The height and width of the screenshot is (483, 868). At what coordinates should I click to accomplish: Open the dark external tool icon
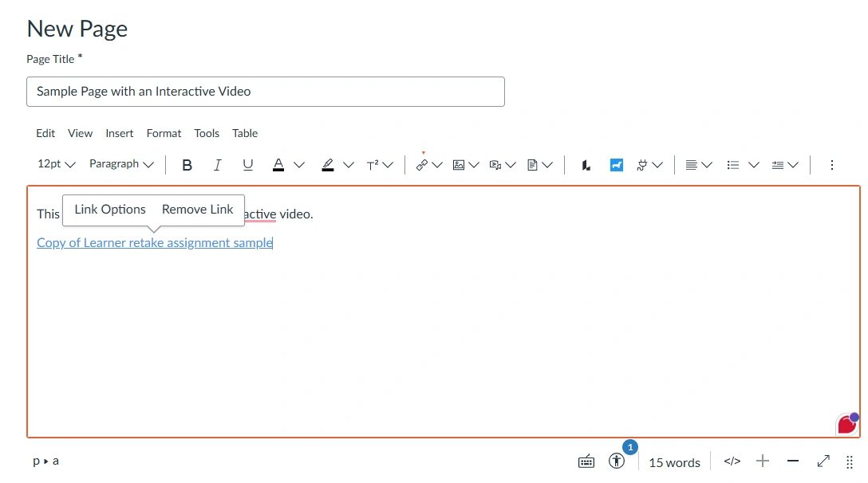(x=586, y=165)
